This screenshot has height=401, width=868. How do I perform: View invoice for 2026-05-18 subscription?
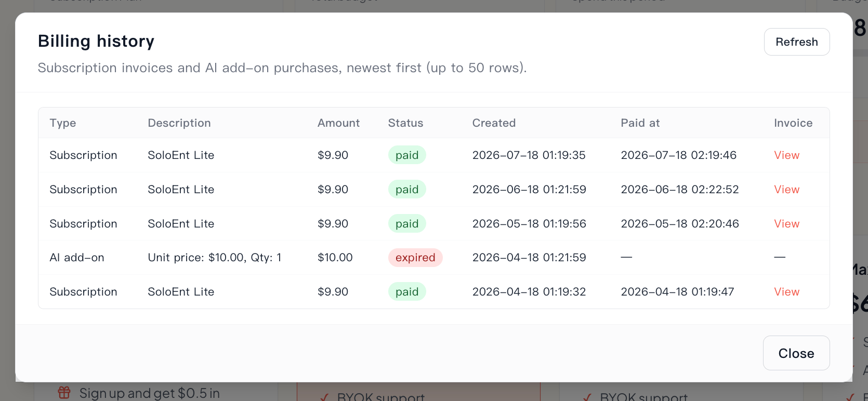786,224
